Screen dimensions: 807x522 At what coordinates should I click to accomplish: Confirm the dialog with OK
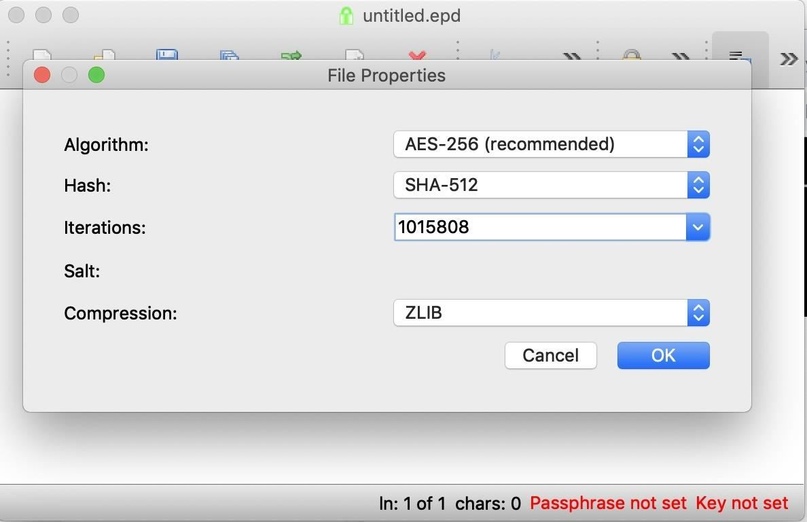coord(663,355)
